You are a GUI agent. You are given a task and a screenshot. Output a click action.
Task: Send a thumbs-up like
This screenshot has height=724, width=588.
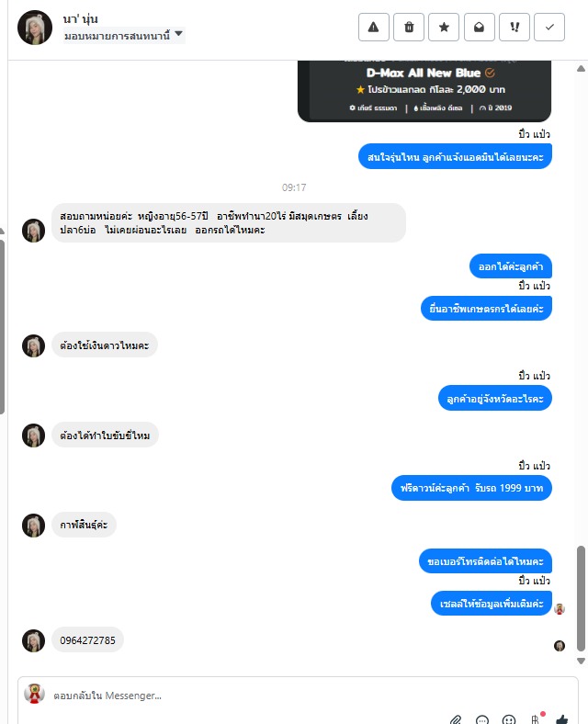[562, 719]
